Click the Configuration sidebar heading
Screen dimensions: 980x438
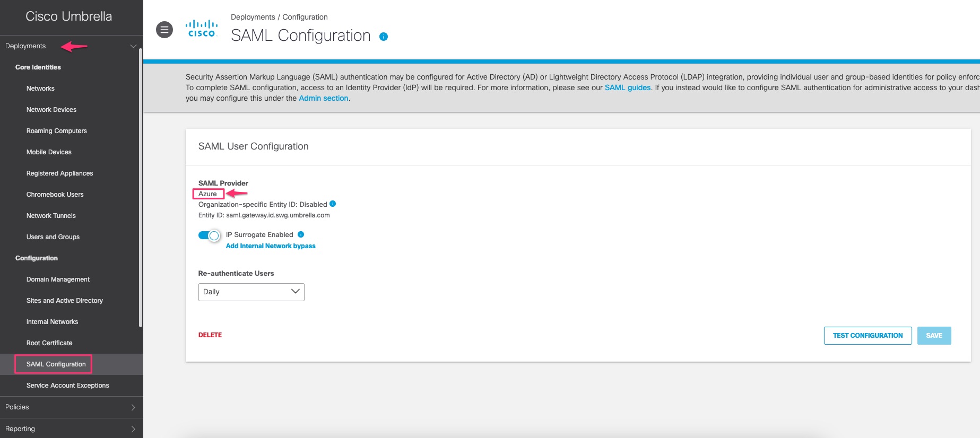tap(37, 258)
